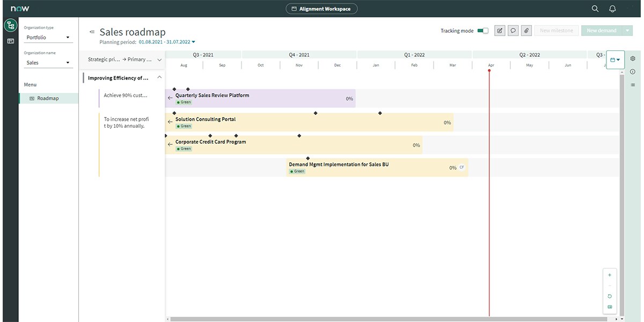
Task: Click the Solution Consulting Portal bar
Action: (311, 122)
